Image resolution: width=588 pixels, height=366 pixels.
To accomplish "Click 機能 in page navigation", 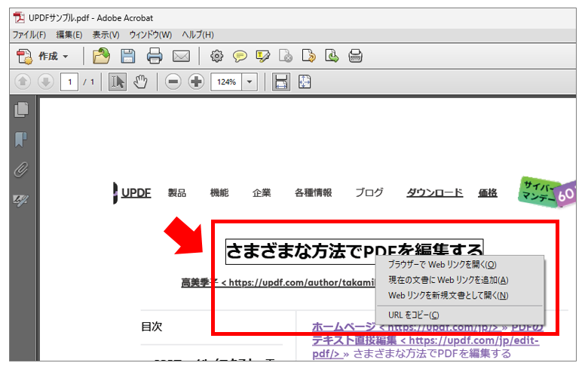I will pos(219,193).
